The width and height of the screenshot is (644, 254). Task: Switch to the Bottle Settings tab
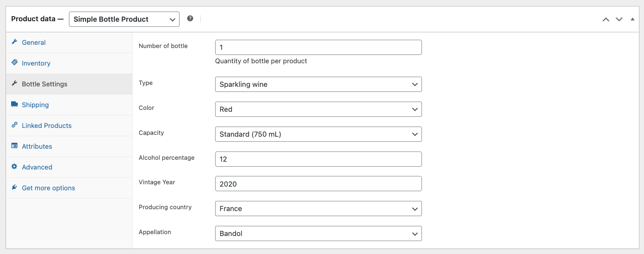tap(44, 84)
